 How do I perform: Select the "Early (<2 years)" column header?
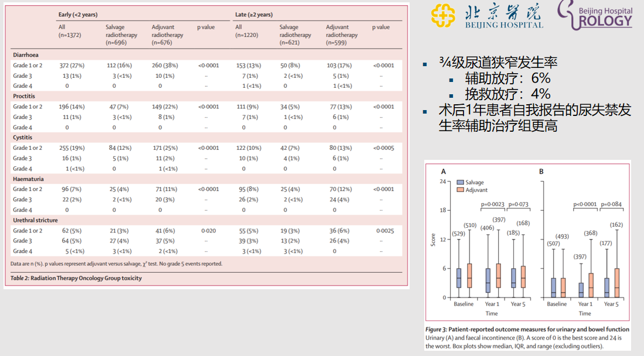(78, 15)
